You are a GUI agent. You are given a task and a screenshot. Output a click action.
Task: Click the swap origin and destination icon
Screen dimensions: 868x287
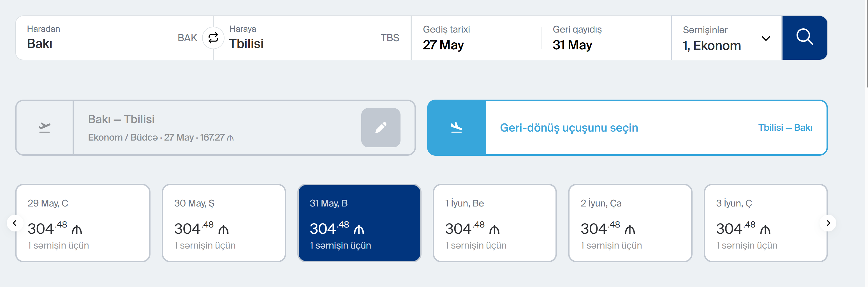point(213,38)
